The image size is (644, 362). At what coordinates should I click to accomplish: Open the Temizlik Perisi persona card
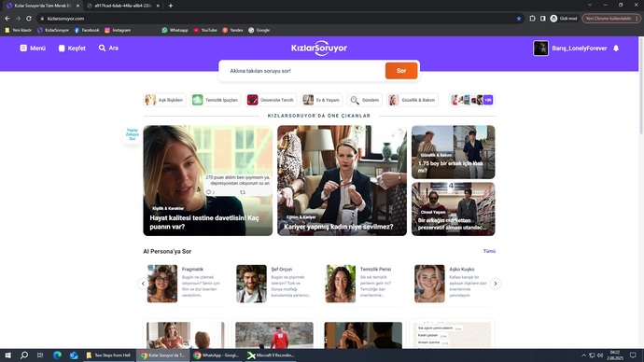pos(363,284)
